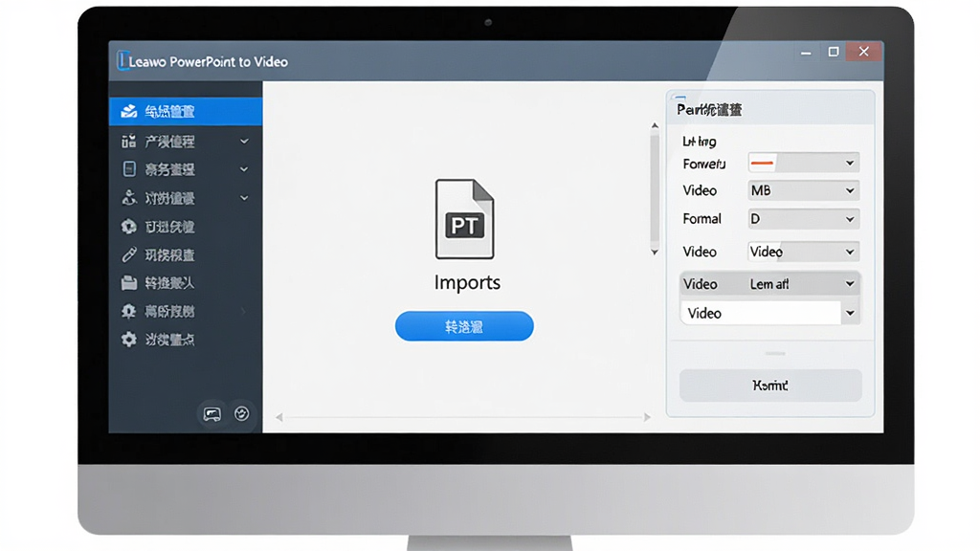Expand the chevron beside the bar-chart sidebar item
This screenshot has width=980, height=551.
click(244, 142)
